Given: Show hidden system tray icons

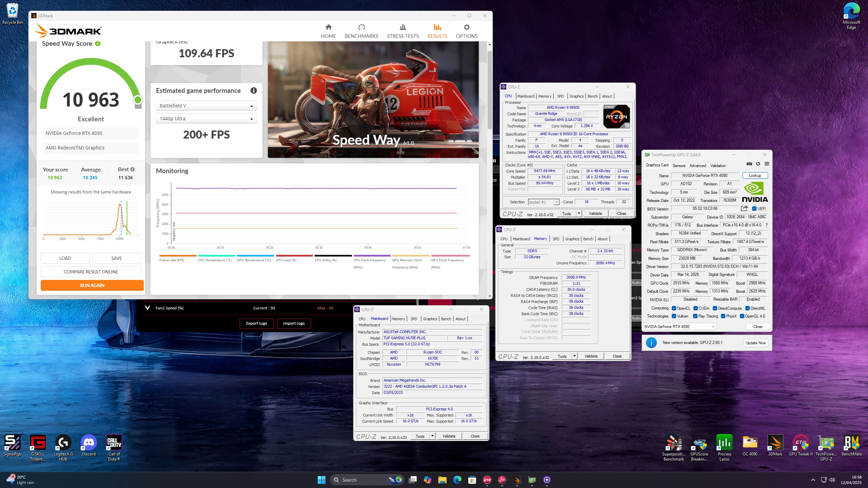Looking at the screenshot, I should [x=813, y=480].
